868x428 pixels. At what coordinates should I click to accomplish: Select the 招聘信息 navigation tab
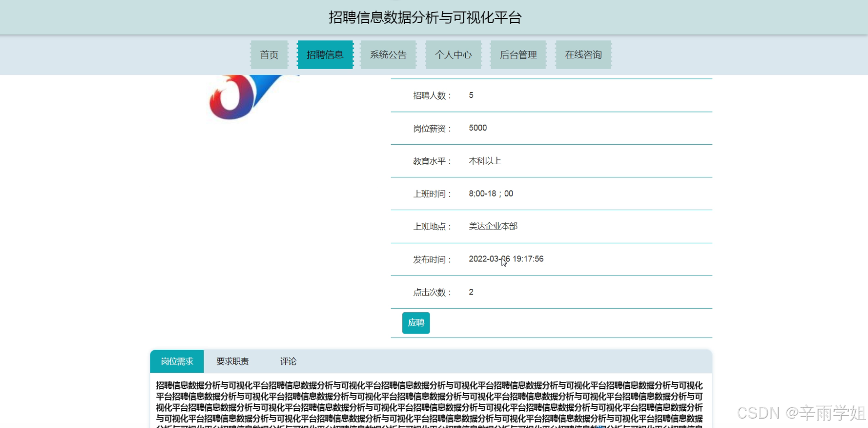325,55
